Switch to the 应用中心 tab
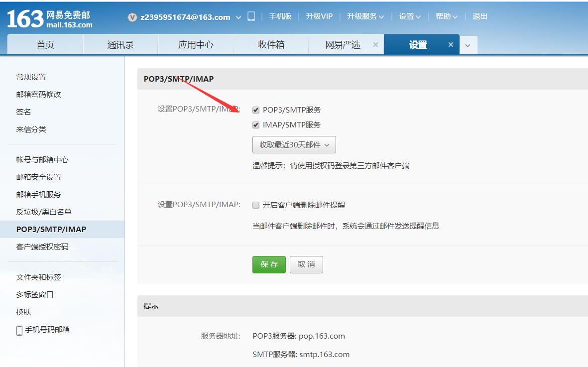Image resolution: width=588 pixels, height=367 pixels. [x=196, y=45]
